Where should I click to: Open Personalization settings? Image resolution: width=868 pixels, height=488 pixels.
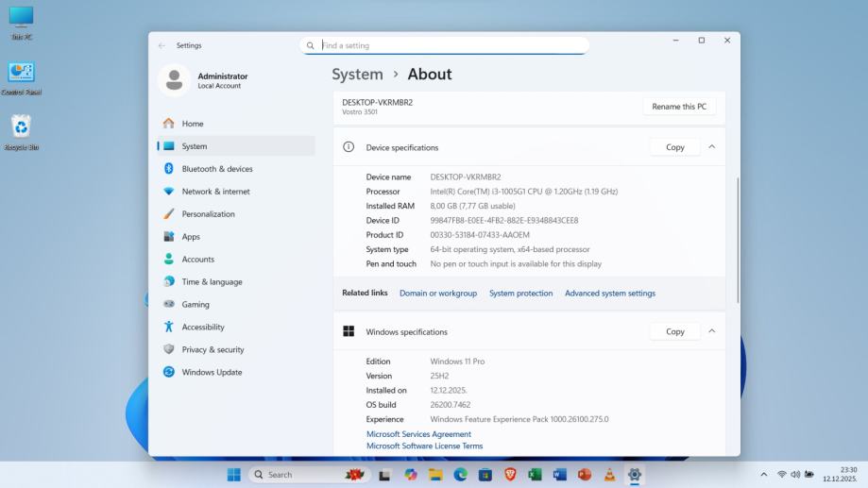tap(208, 214)
